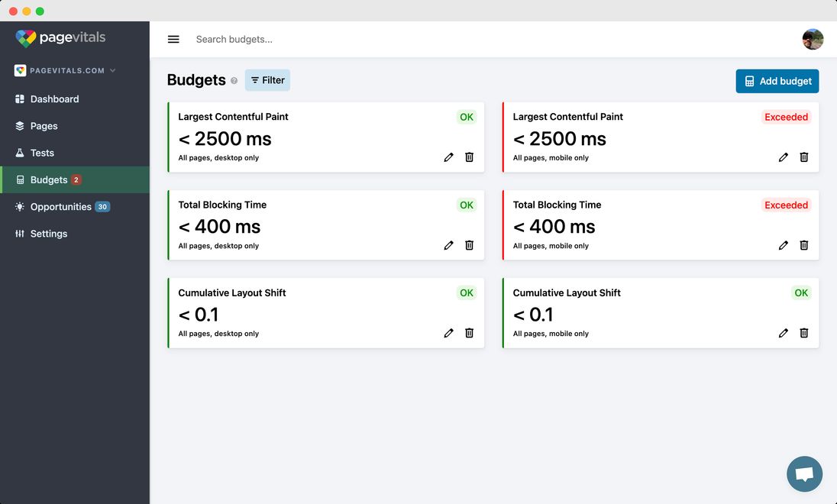Edit the desktop Cumulative Layout Shift budget
The height and width of the screenshot is (504, 837).
pyautogui.click(x=448, y=333)
